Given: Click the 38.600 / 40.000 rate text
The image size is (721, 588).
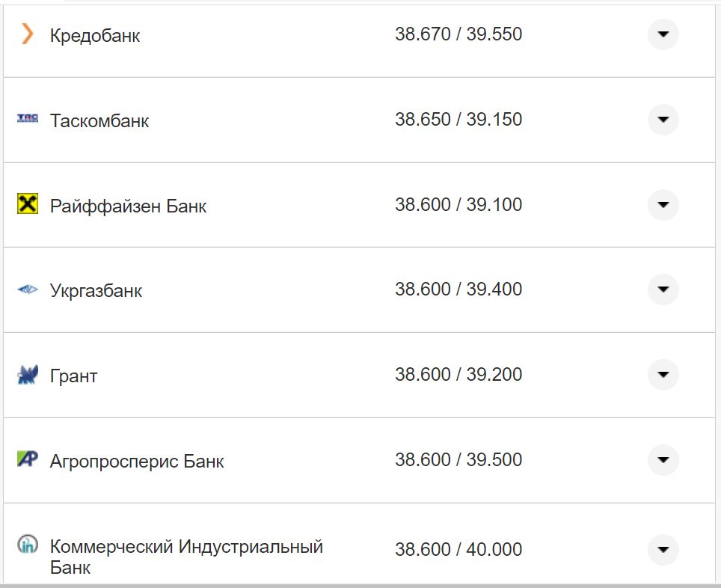Looking at the screenshot, I should pyautogui.click(x=458, y=549).
